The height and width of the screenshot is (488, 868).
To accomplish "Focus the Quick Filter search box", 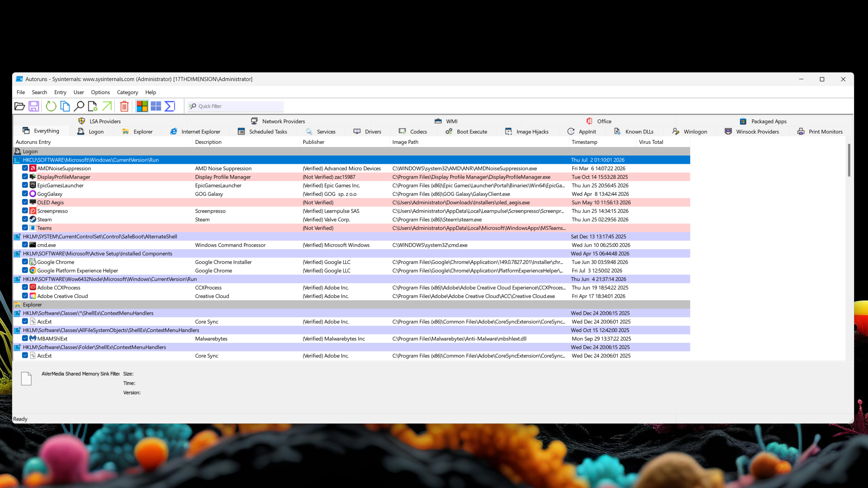I will click(235, 106).
